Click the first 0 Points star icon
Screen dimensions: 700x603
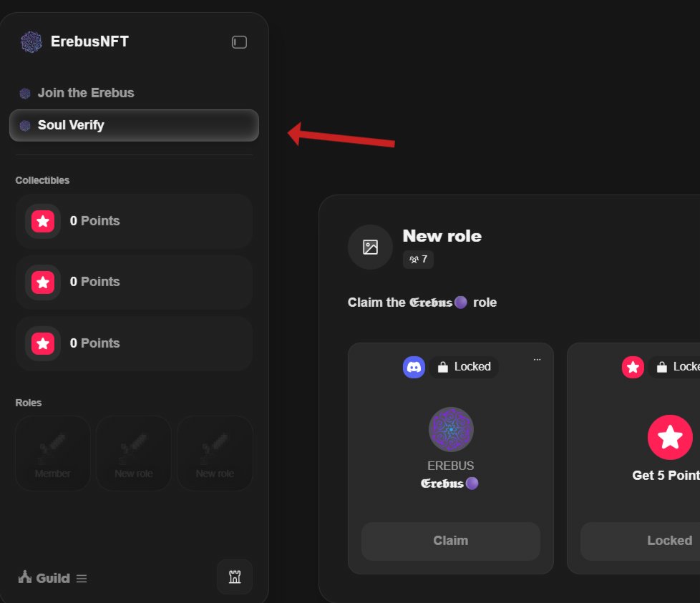pos(43,221)
